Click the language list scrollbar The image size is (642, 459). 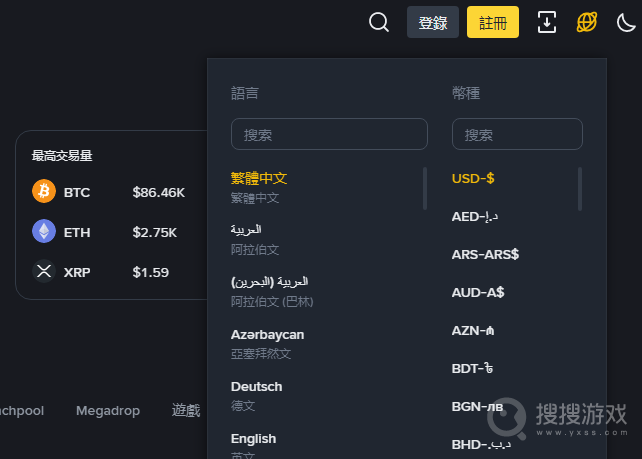pyautogui.click(x=425, y=188)
